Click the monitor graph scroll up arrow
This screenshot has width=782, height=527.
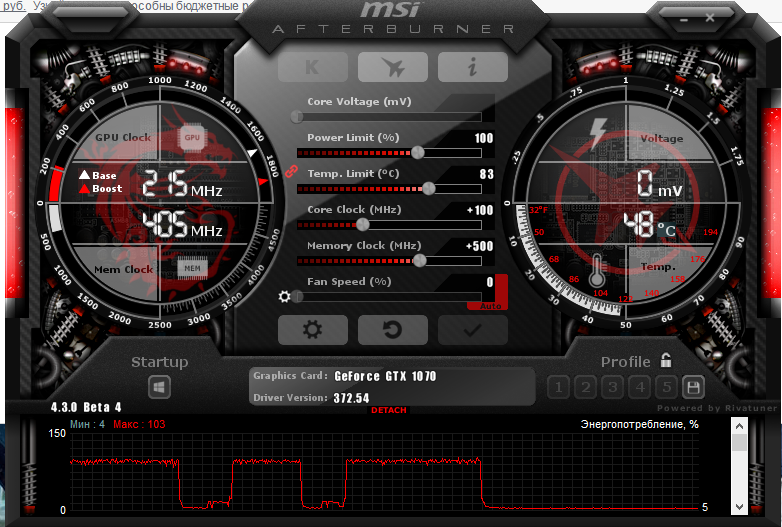[x=739, y=426]
